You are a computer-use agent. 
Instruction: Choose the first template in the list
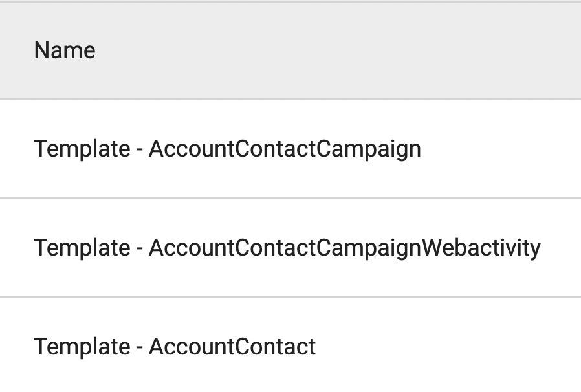227,149
